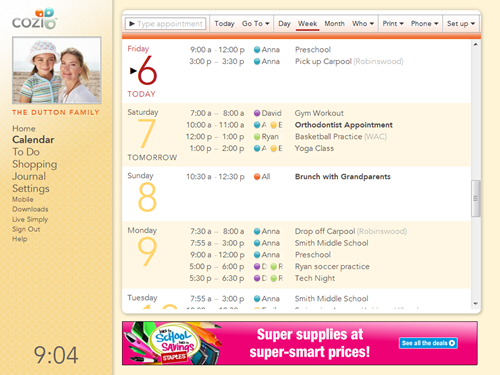Click the scrollbar down arrow
The width and height of the screenshot is (500, 375).
pos(476,304)
